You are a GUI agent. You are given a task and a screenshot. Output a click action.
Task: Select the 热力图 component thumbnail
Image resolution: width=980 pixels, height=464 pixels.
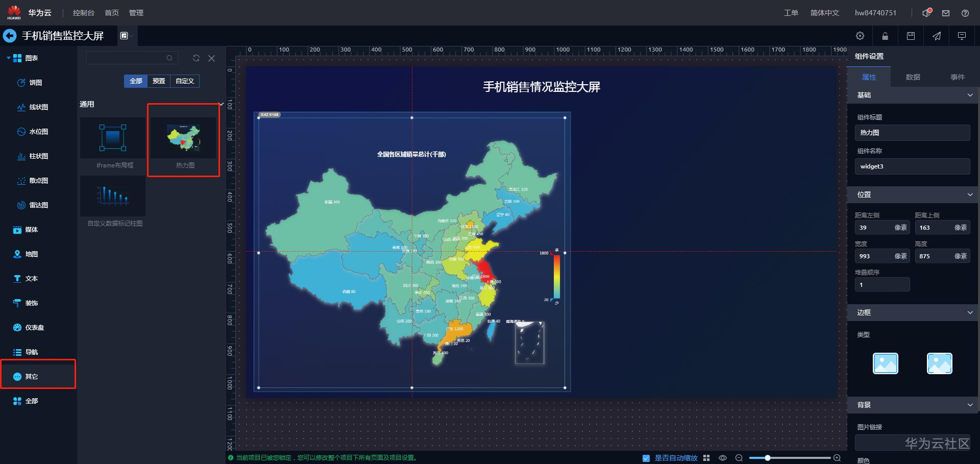click(x=184, y=138)
